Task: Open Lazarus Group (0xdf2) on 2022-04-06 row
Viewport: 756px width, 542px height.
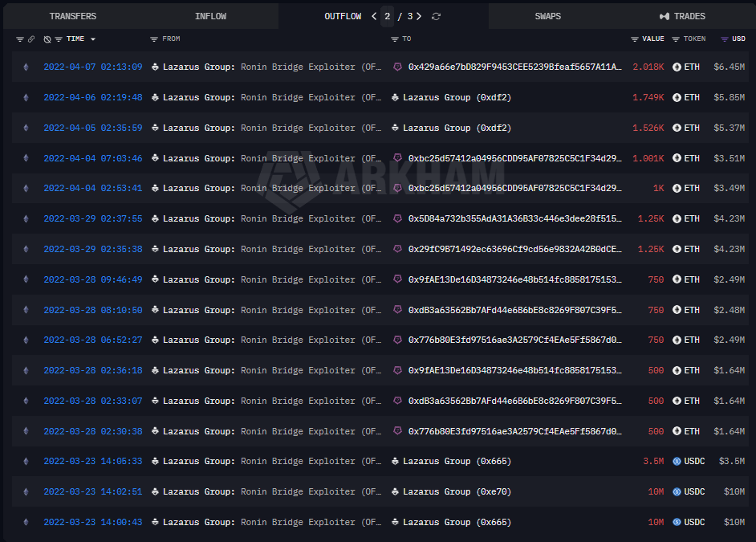Action: [457, 97]
